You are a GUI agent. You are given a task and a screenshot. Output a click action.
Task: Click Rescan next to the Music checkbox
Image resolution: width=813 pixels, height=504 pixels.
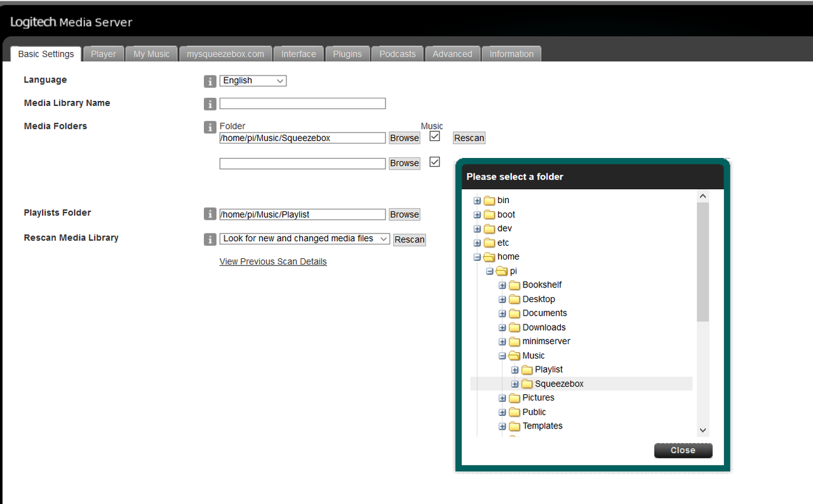pos(469,138)
